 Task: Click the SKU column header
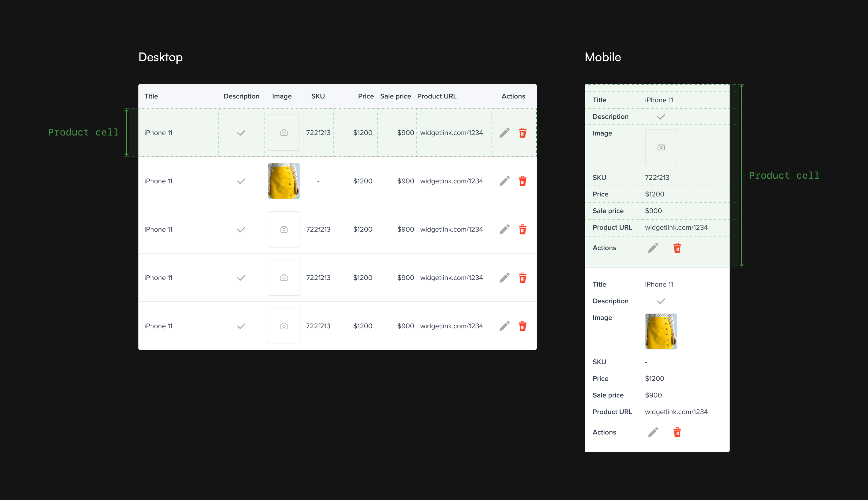pyautogui.click(x=318, y=96)
